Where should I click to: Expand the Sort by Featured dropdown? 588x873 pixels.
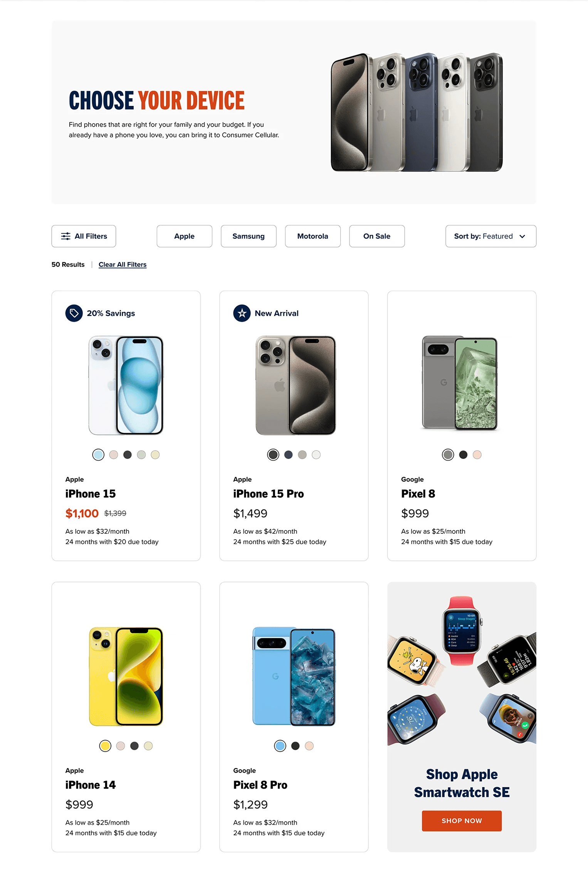491,236
